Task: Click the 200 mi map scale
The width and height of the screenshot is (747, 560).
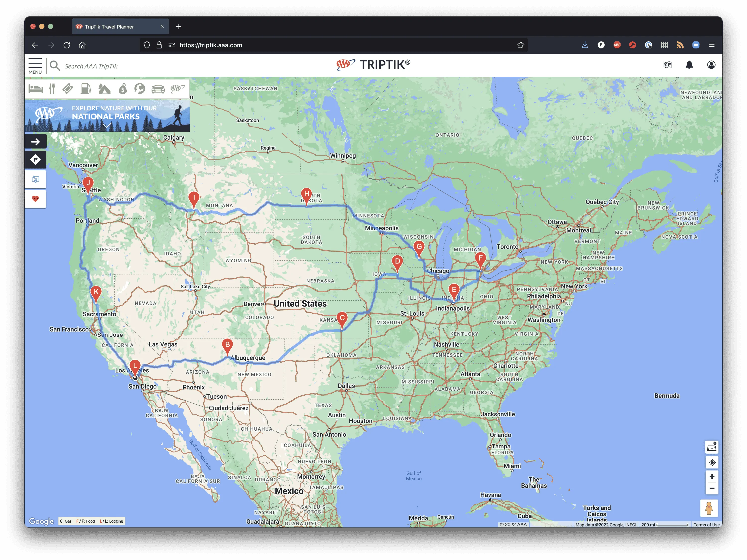Action: point(664,525)
